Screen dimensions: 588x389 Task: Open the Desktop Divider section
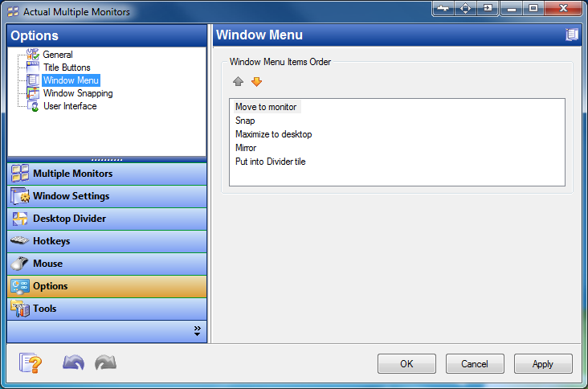click(107, 219)
